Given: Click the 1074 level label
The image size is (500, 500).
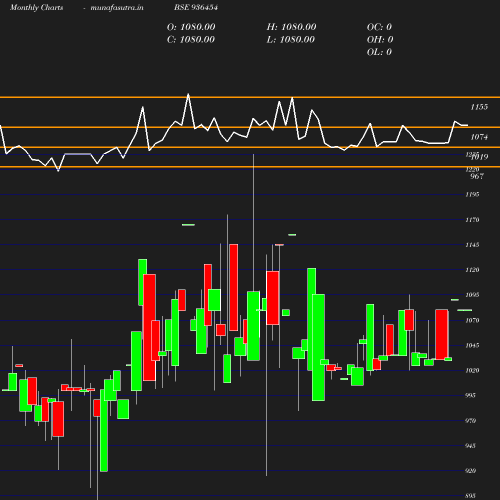Looking at the screenshot, I should point(479,137).
